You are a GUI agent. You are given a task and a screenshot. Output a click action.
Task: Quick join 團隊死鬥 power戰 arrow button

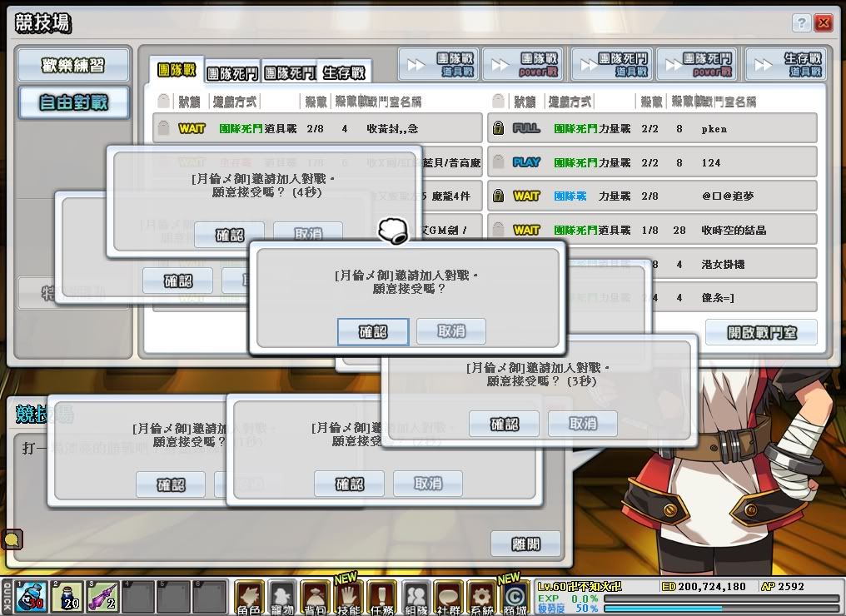coord(696,65)
